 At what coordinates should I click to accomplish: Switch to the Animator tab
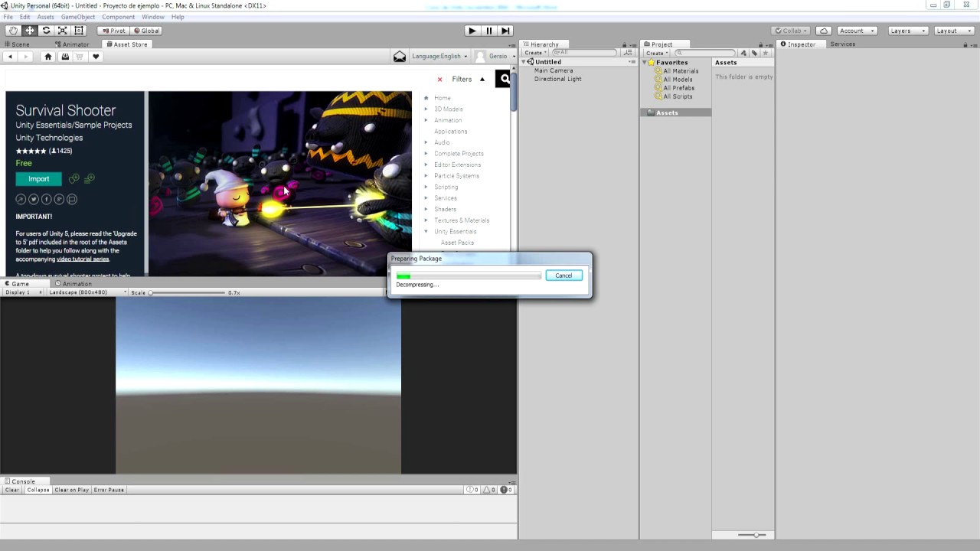coord(70,44)
